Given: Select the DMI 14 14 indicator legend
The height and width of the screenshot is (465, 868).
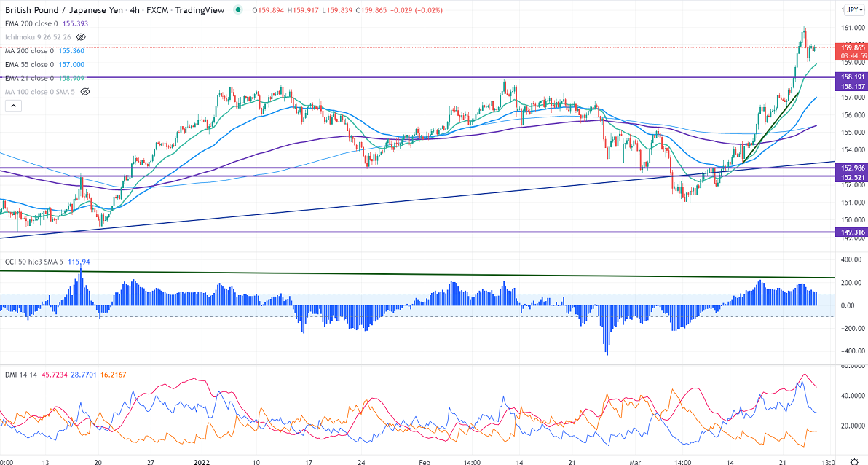Looking at the screenshot, I should click(x=21, y=375).
